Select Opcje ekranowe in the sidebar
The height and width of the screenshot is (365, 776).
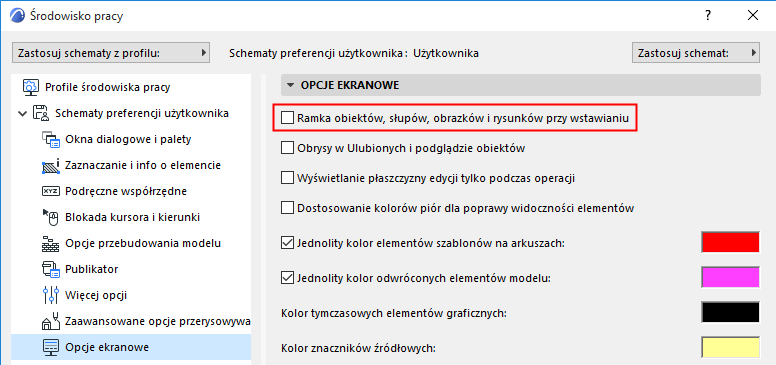coord(106,348)
